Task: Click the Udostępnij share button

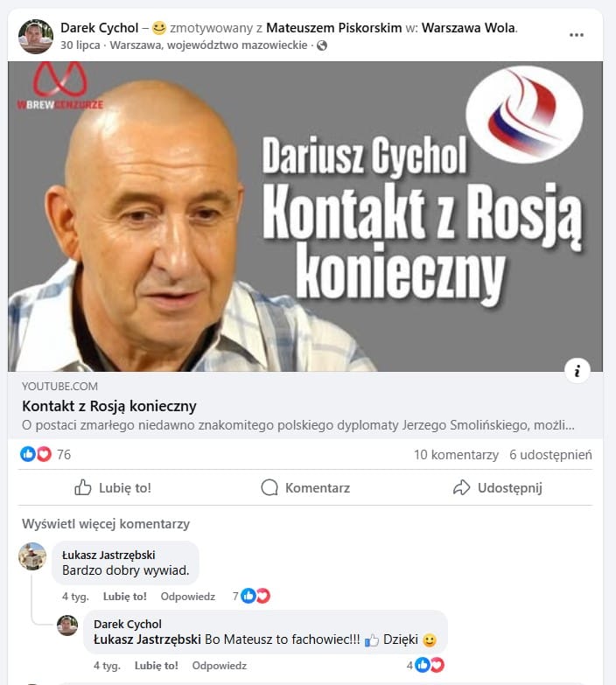Action: coord(498,487)
